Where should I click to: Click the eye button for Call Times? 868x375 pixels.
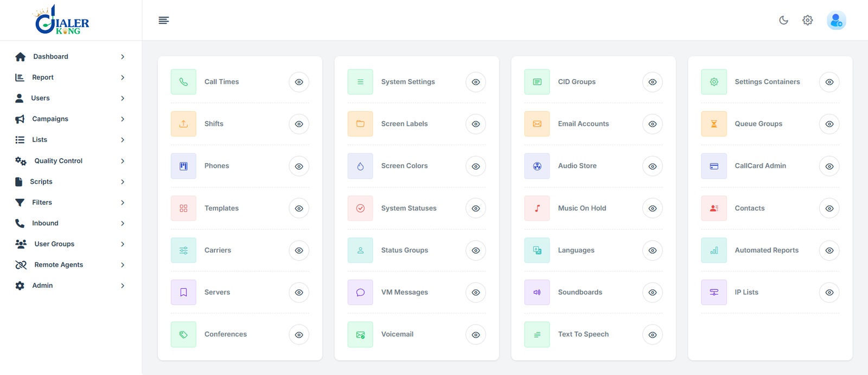(299, 82)
